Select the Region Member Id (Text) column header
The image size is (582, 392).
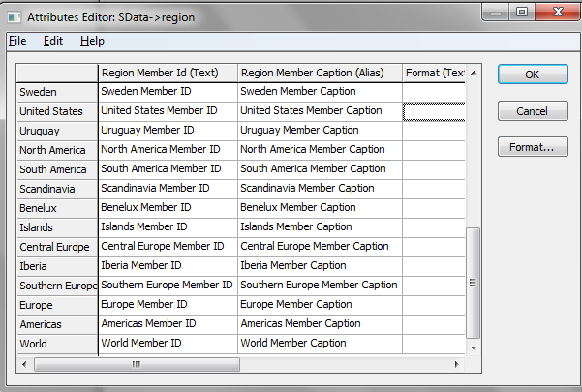pyautogui.click(x=168, y=73)
